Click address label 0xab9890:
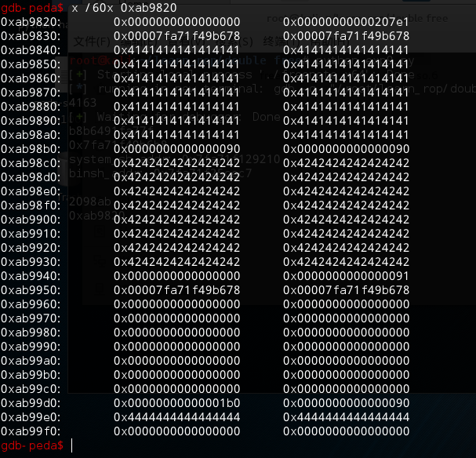This screenshot has width=476, height=458. [x=31, y=121]
